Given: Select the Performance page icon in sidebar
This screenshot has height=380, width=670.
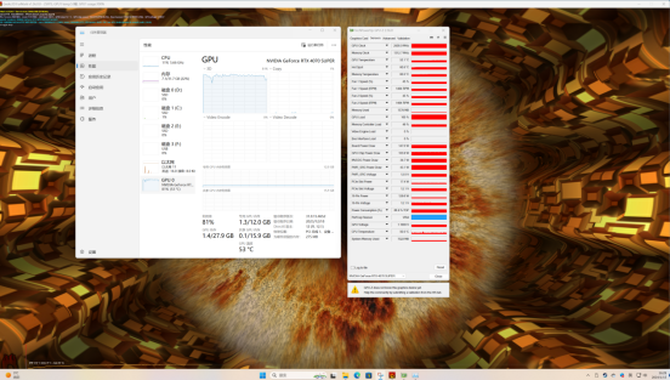Looking at the screenshot, I should 82,66.
